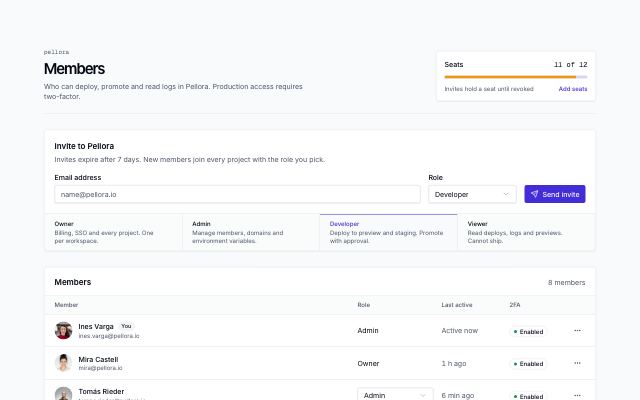
Task: Click the "6 min ago" last active text
Action: (458, 396)
